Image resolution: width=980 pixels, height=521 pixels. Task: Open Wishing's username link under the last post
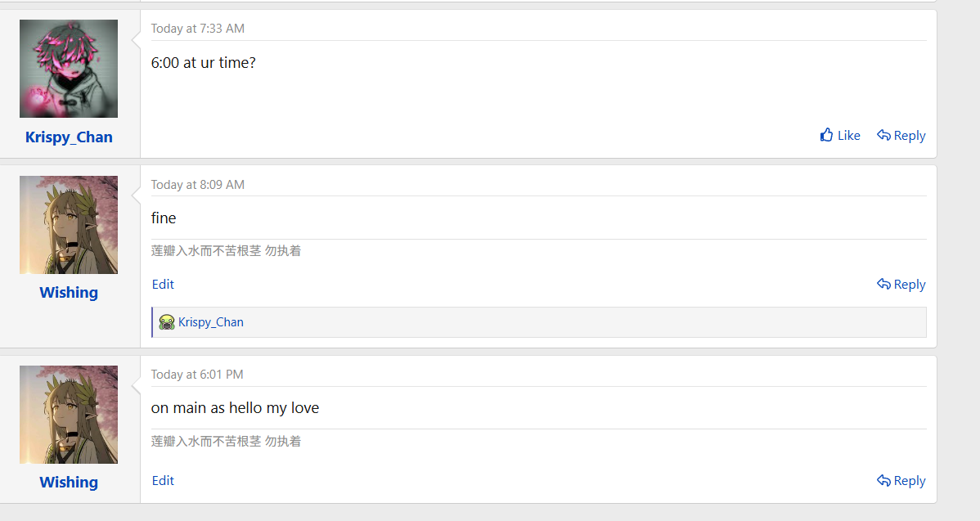click(x=69, y=483)
